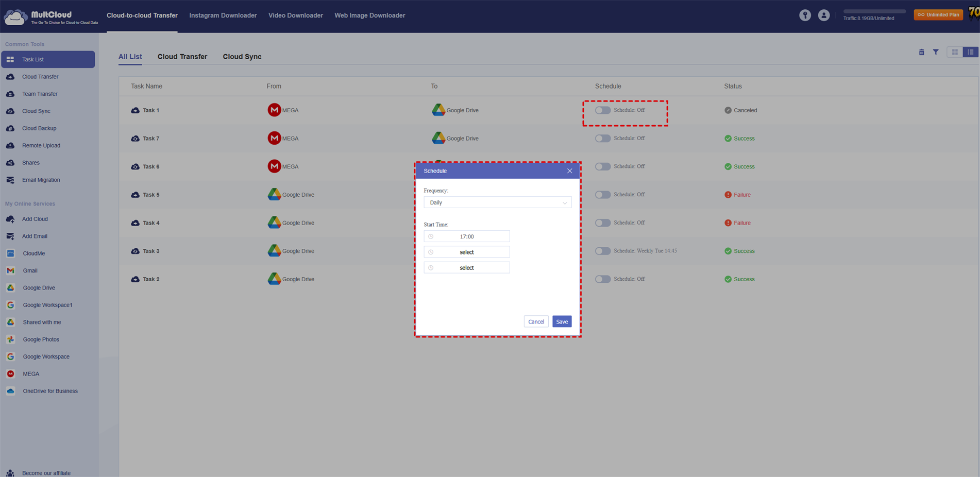980x477 pixels.
Task: Switch to the All List tab
Action: (130, 57)
